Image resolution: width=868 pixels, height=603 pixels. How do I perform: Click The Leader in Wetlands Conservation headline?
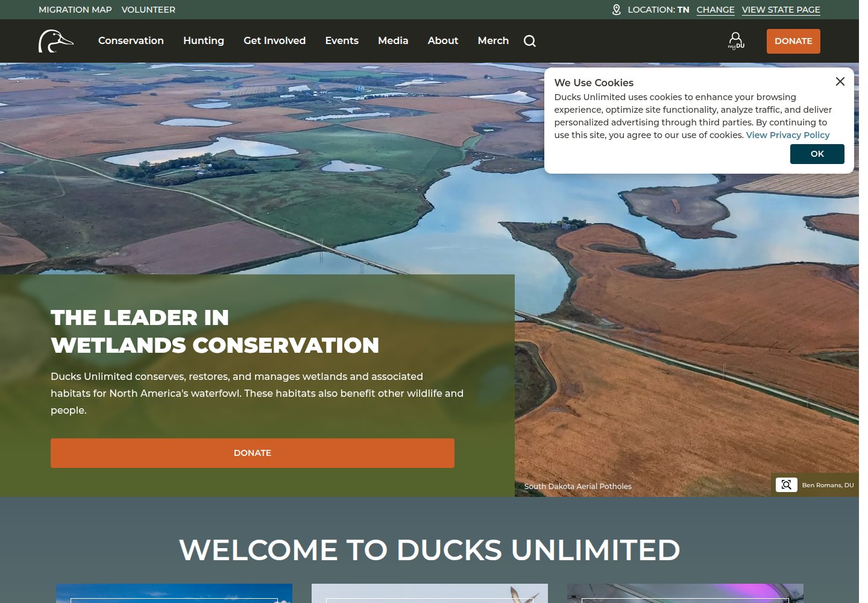[x=215, y=331]
